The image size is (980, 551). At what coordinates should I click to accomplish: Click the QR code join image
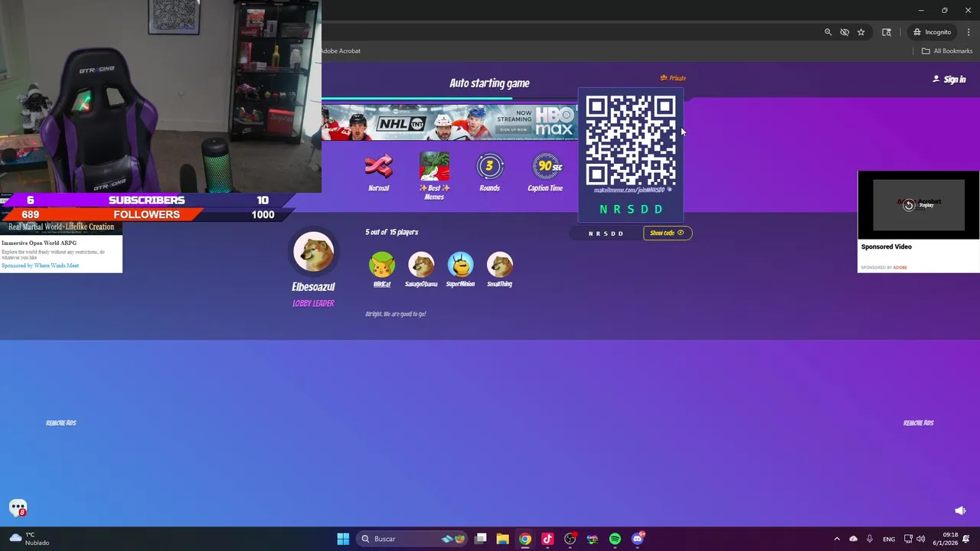631,139
